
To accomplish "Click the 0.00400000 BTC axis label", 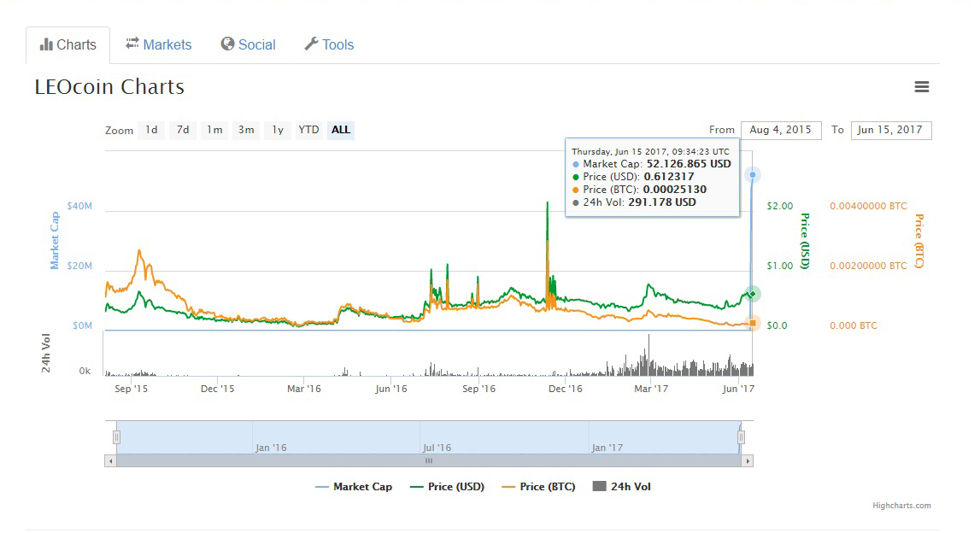I will tap(868, 206).
